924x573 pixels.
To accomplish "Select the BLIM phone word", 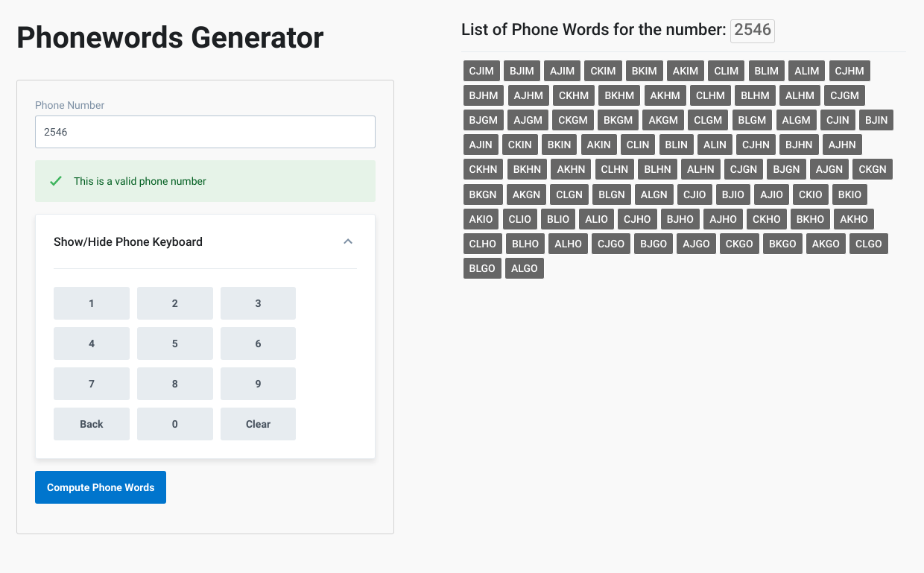I will [x=766, y=70].
